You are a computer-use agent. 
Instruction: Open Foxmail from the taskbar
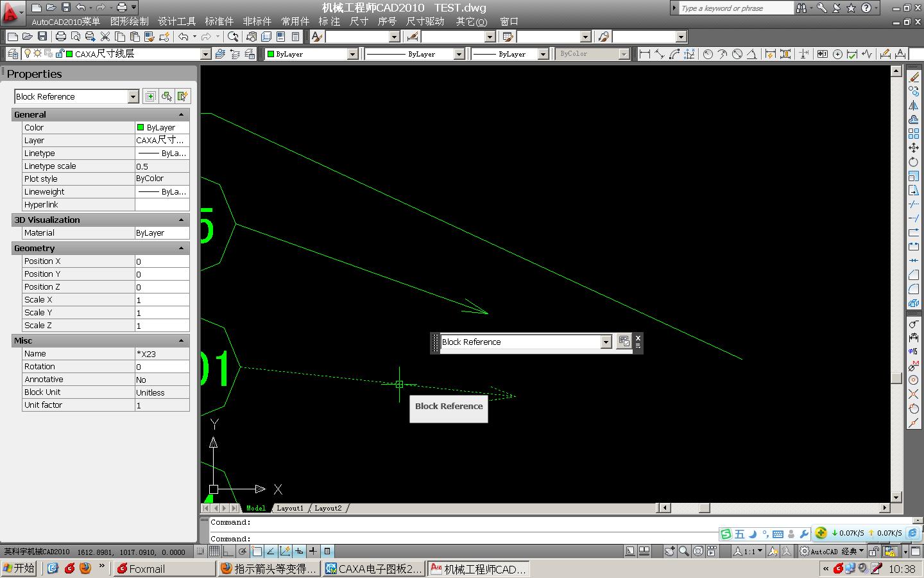click(164, 568)
